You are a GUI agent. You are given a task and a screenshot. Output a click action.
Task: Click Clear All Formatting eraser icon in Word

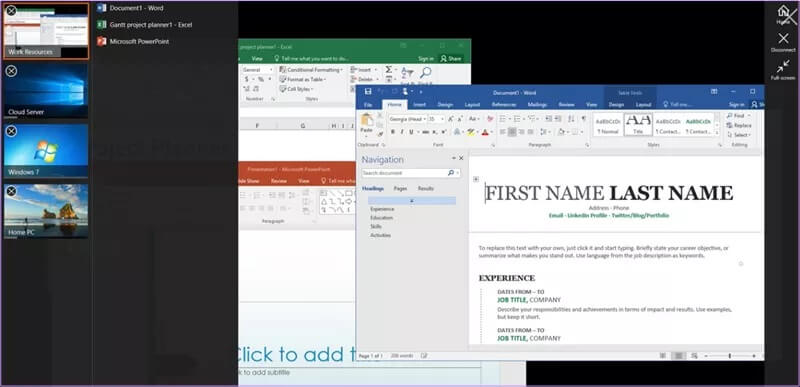pos(490,119)
